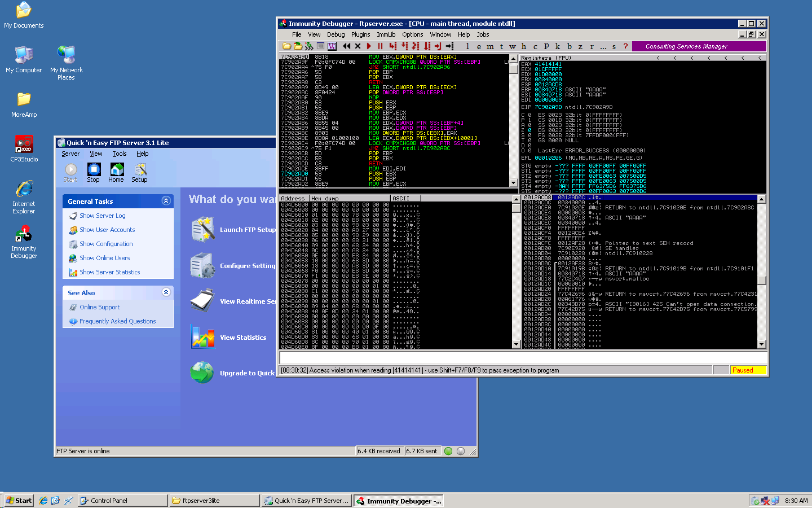This screenshot has height=508, width=812.
Task: Open CPU window with the 'c' button
Action: click(535, 46)
